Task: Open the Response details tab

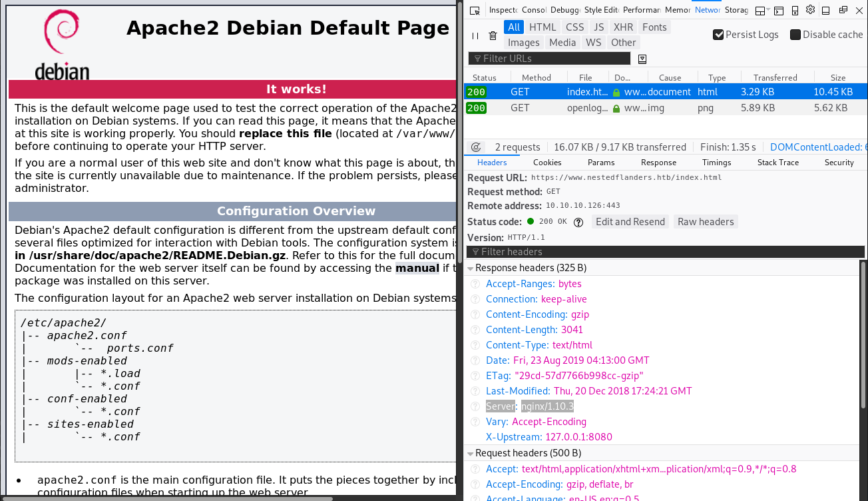Action: [658, 163]
